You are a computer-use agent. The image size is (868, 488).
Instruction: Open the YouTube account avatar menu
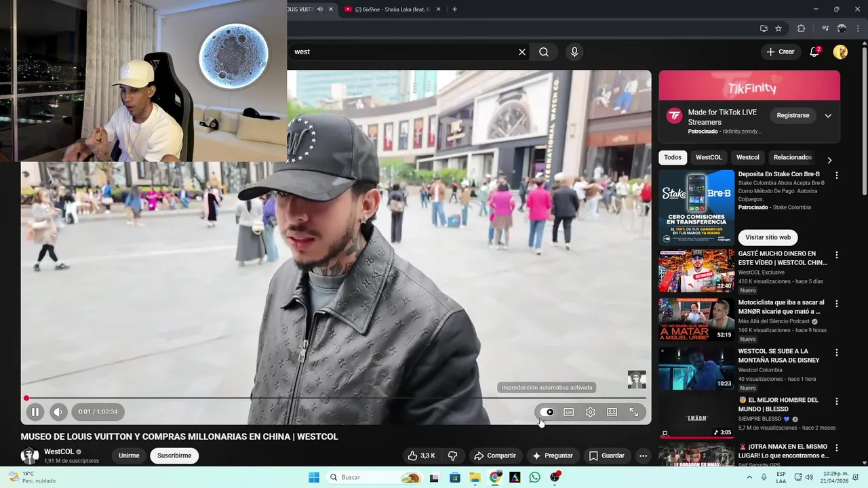(840, 52)
